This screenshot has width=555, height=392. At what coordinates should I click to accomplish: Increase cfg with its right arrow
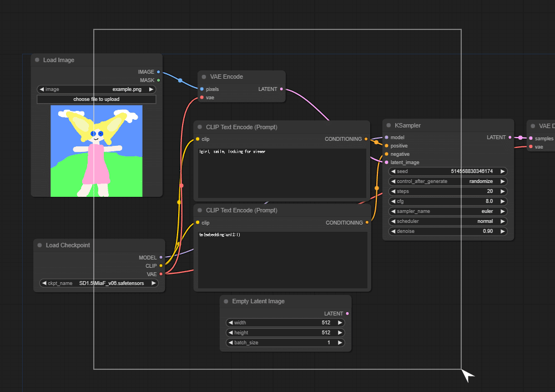coord(503,201)
